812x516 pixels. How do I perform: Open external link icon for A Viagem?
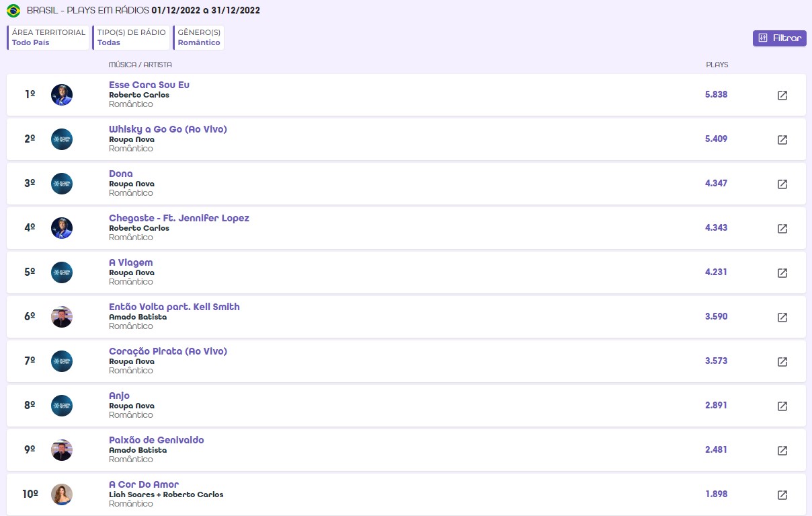coord(782,273)
